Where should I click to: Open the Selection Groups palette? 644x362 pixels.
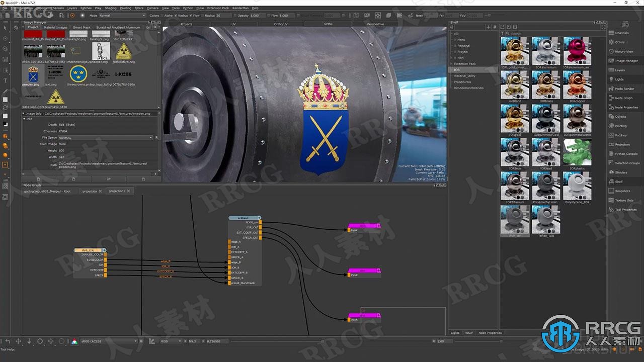[x=627, y=163]
